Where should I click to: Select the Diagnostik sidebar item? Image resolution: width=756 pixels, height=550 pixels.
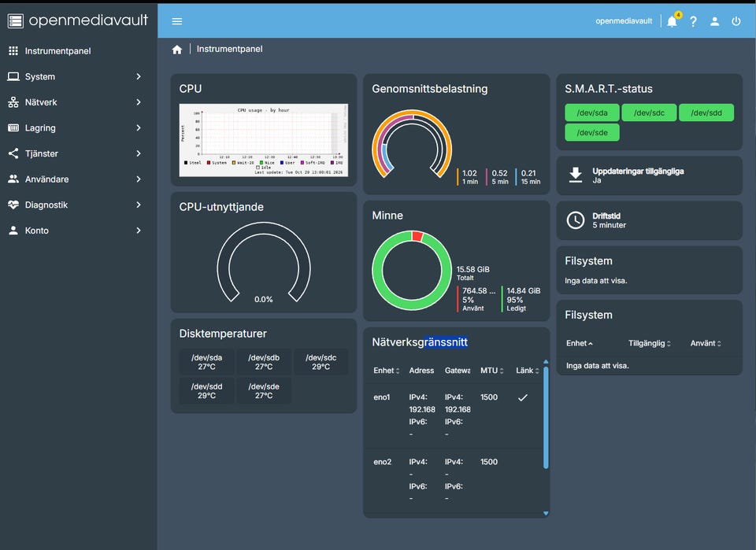[x=79, y=205]
